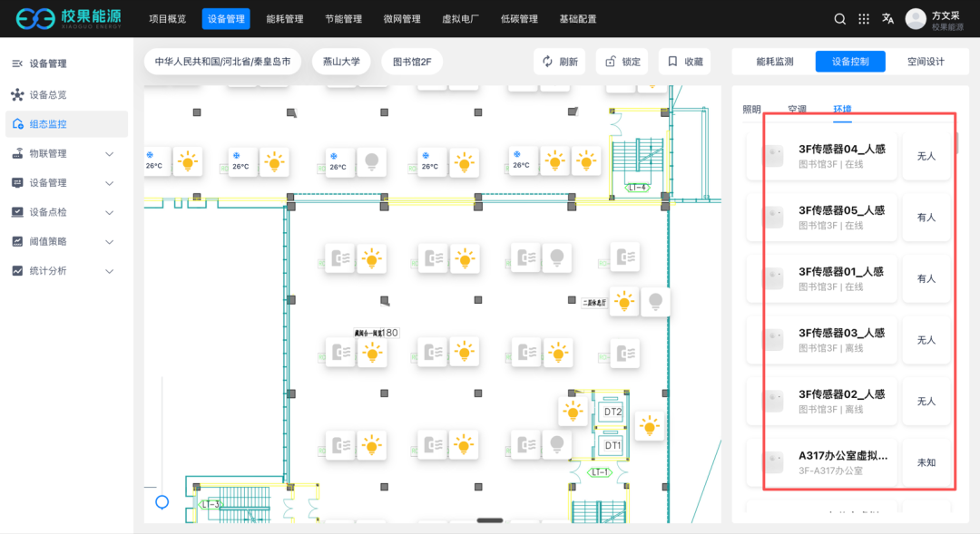Select the DT1 elevator on the floor plan
The width and height of the screenshot is (980, 534).
coord(612,445)
